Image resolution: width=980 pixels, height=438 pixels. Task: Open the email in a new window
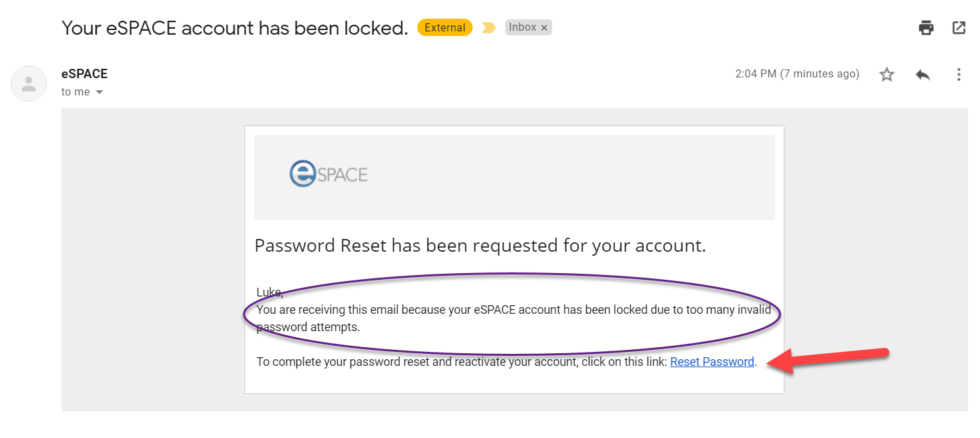pyautogui.click(x=959, y=28)
